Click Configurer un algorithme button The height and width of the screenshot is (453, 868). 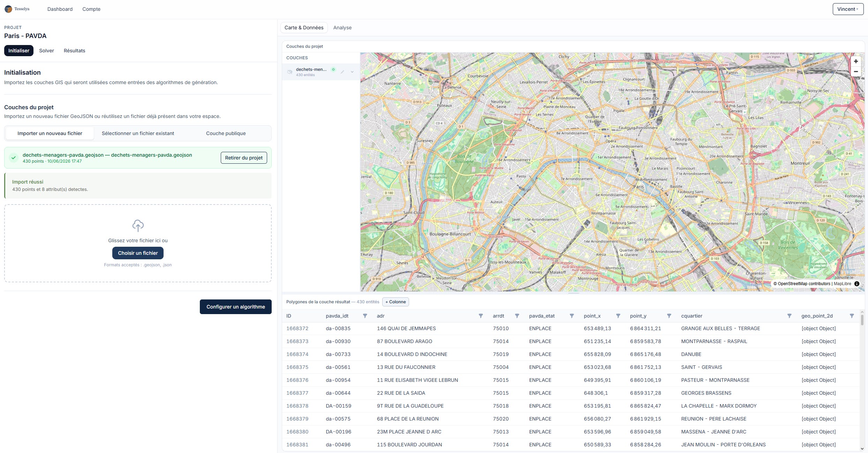click(x=235, y=307)
